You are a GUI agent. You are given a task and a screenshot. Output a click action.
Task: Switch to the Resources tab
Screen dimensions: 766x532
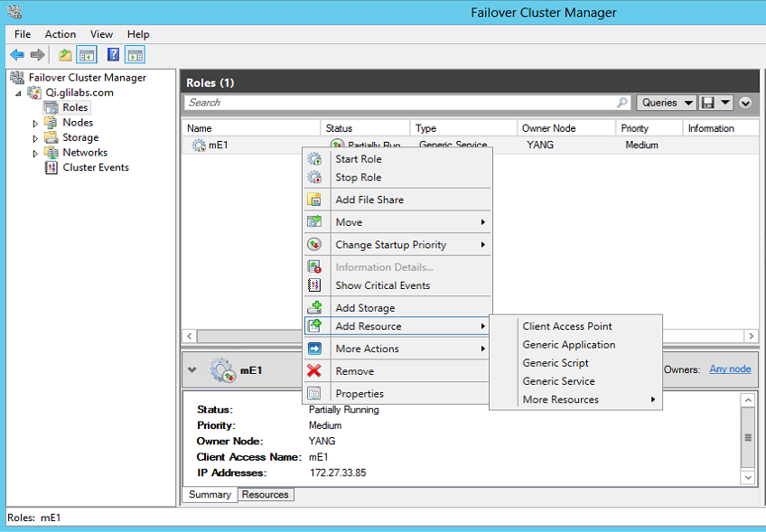265,494
